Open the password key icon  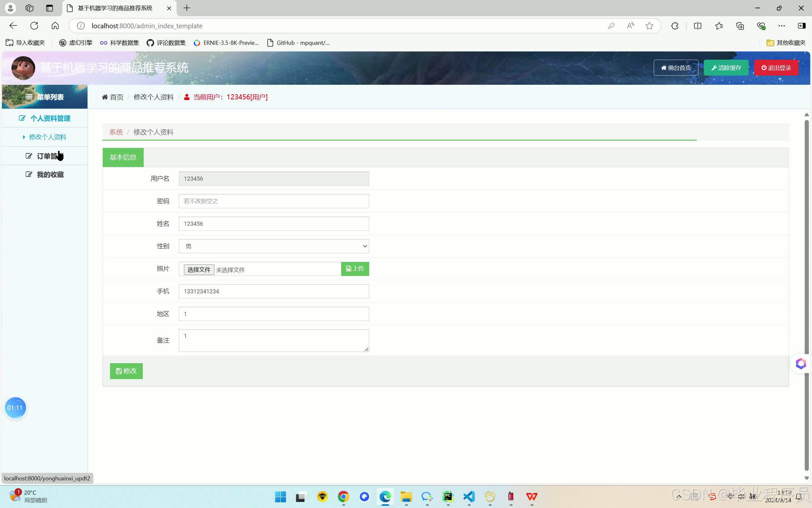tap(611, 26)
